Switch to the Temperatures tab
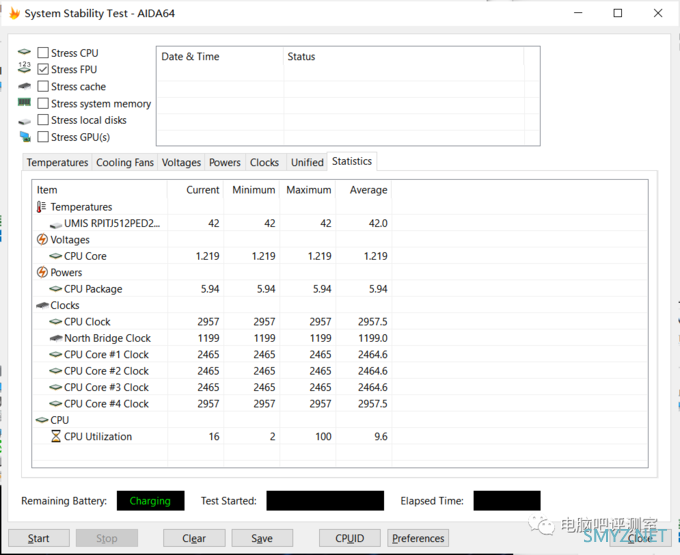This screenshot has height=555, width=680. pyautogui.click(x=57, y=163)
